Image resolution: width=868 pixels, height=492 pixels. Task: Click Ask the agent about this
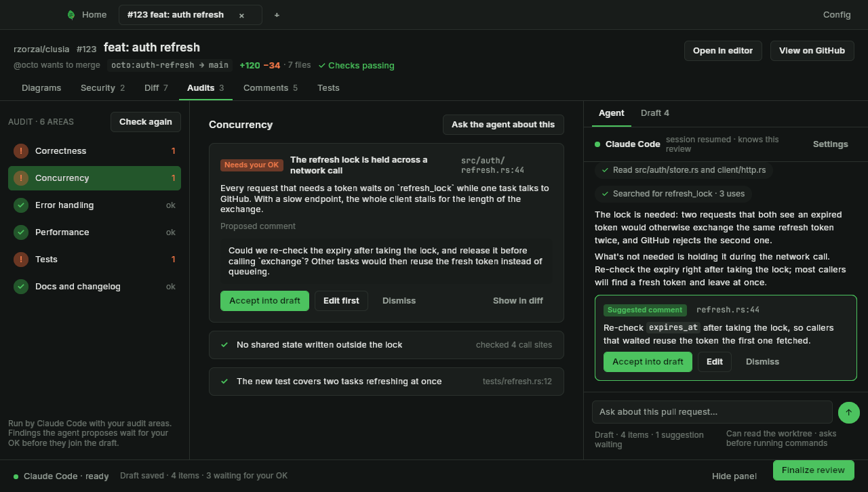coord(503,125)
